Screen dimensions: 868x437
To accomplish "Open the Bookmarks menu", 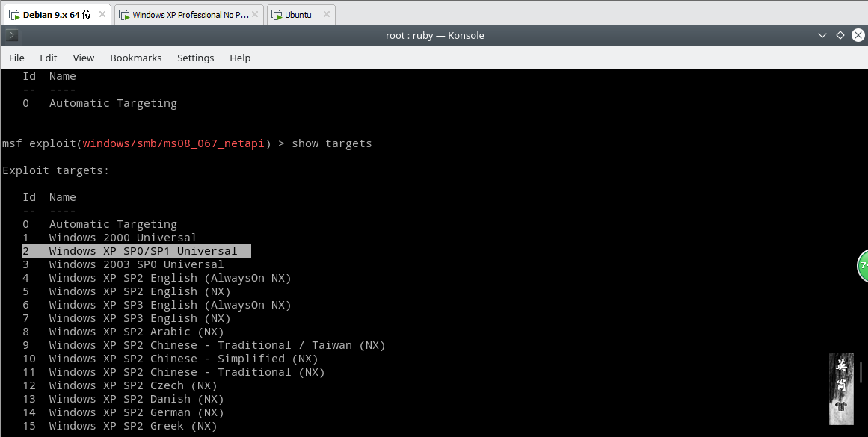I will (135, 58).
